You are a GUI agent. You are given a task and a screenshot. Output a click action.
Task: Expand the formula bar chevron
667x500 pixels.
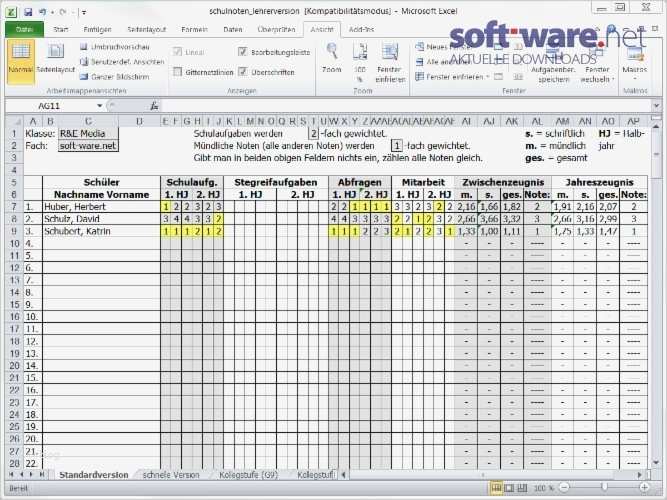click(656, 106)
